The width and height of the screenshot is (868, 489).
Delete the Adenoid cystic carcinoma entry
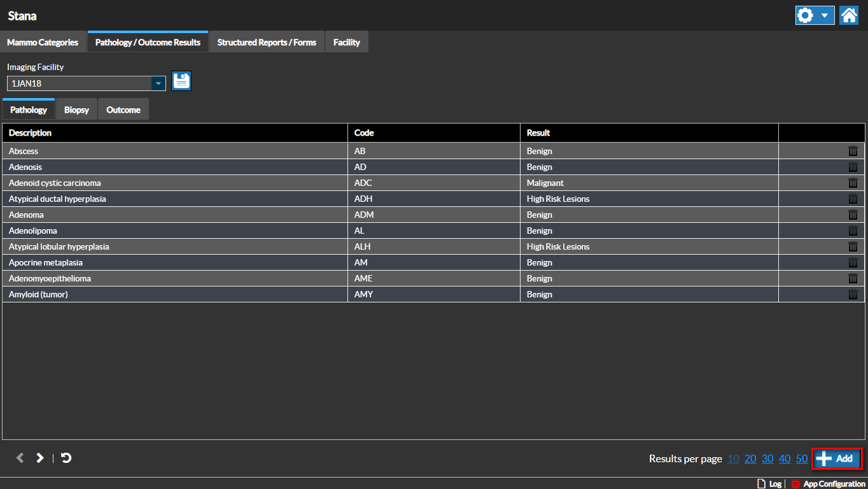pos(853,183)
